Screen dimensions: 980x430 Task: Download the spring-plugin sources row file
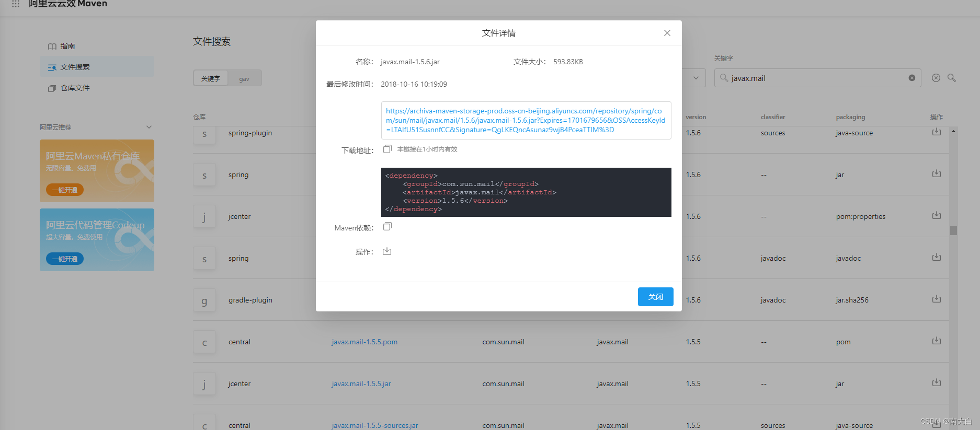pyautogui.click(x=937, y=132)
